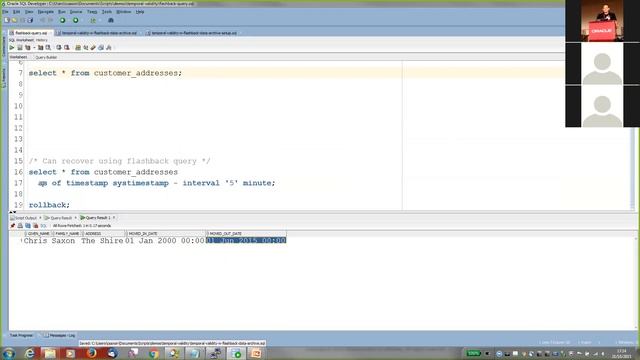The image size is (640, 360).
Task: Click the Save All icon in main toolbar
Action: (x=30, y=20)
